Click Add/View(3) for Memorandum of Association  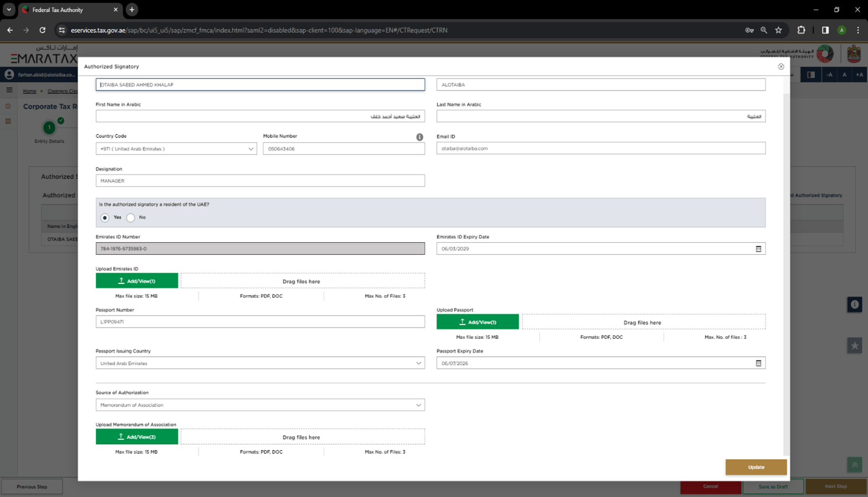click(137, 437)
